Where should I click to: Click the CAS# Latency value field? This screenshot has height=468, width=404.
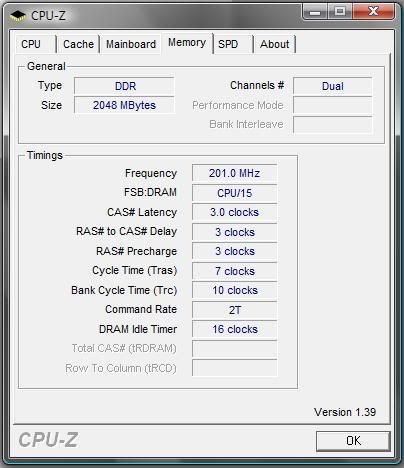coord(234,212)
